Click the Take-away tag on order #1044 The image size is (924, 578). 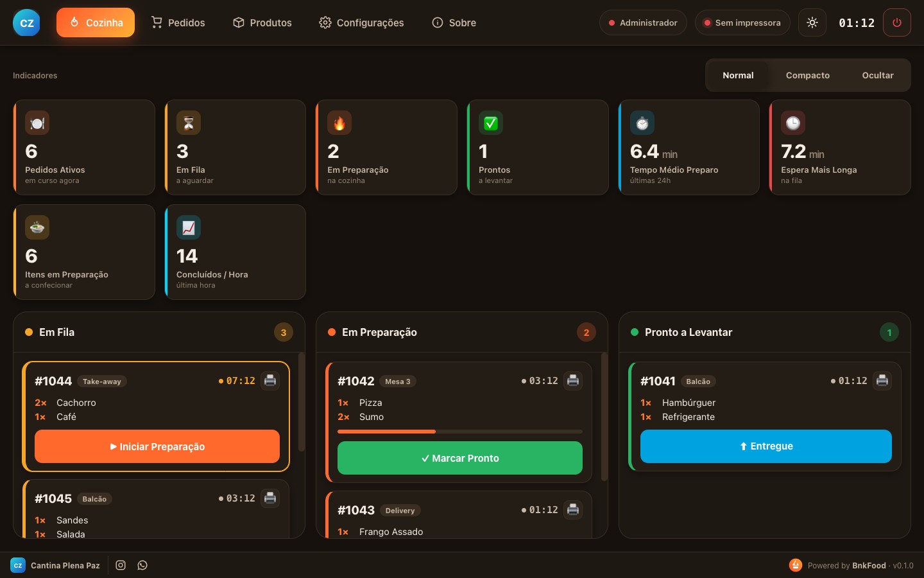coord(102,381)
